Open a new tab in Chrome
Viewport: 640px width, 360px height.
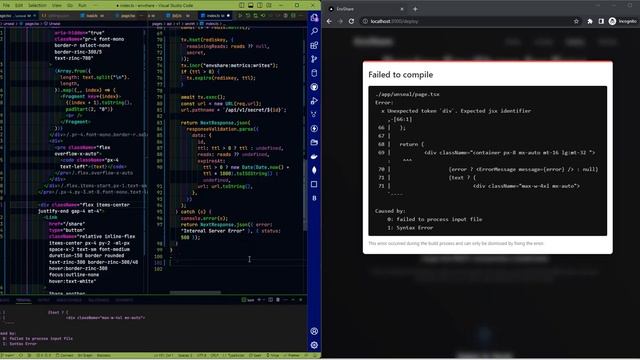coord(415,9)
